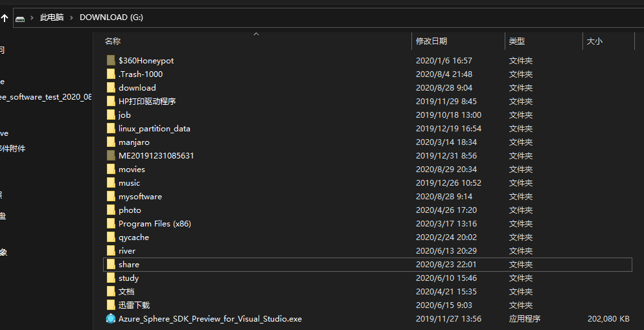This screenshot has height=330, width=644.
Task: Select the job folder name
Action: click(124, 115)
